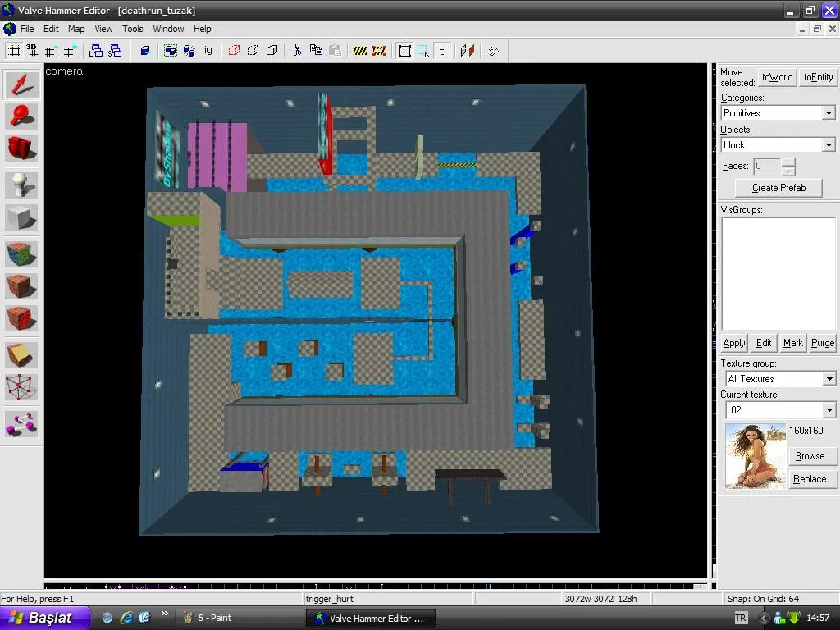Select the Vertex Manipulation tool

[21, 386]
